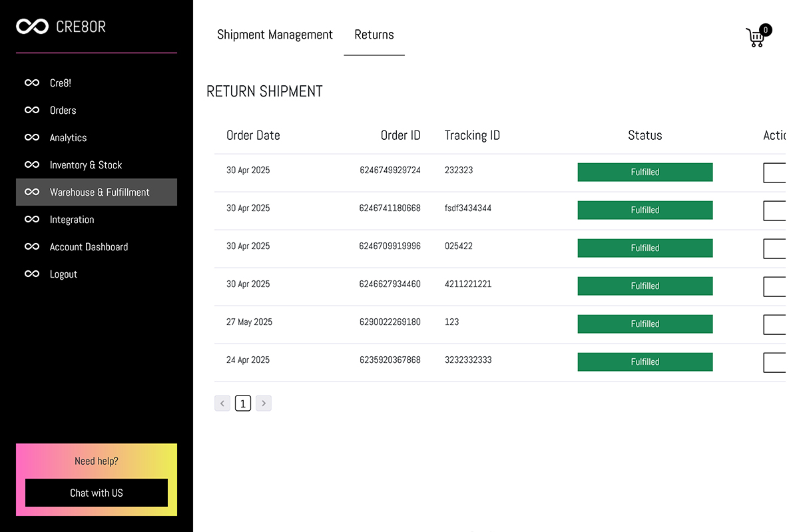Image resolution: width=799 pixels, height=532 pixels.
Task: Click the Order ID column header
Action: point(401,135)
